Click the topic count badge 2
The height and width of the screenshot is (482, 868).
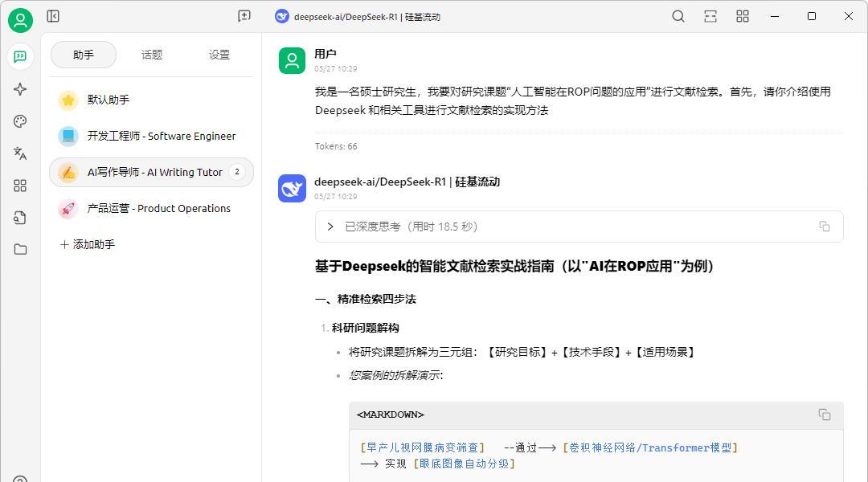(x=237, y=172)
